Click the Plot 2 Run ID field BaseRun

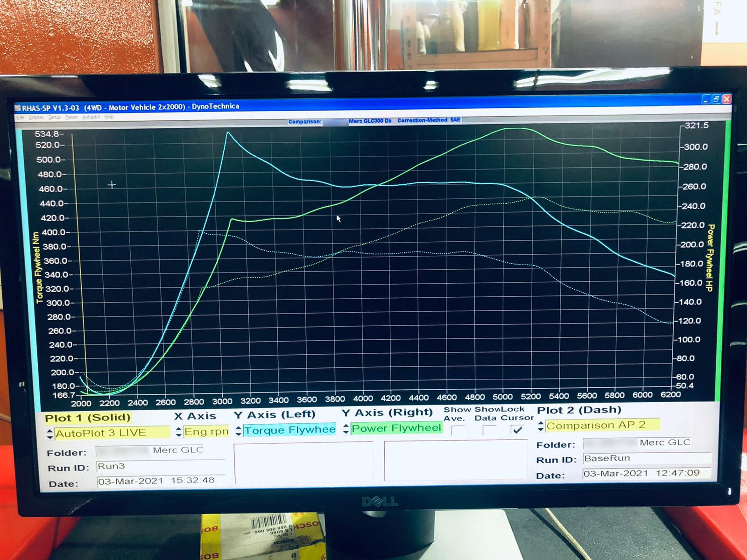click(647, 458)
